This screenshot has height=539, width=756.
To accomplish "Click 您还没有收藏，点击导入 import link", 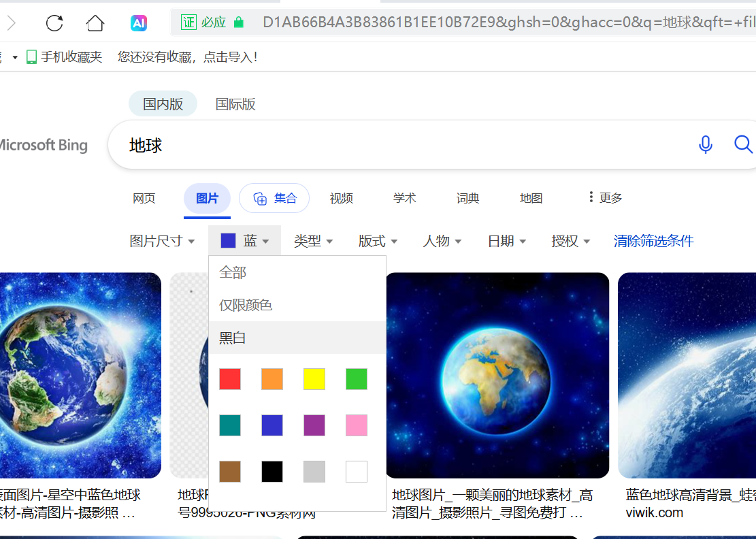I will [x=188, y=57].
